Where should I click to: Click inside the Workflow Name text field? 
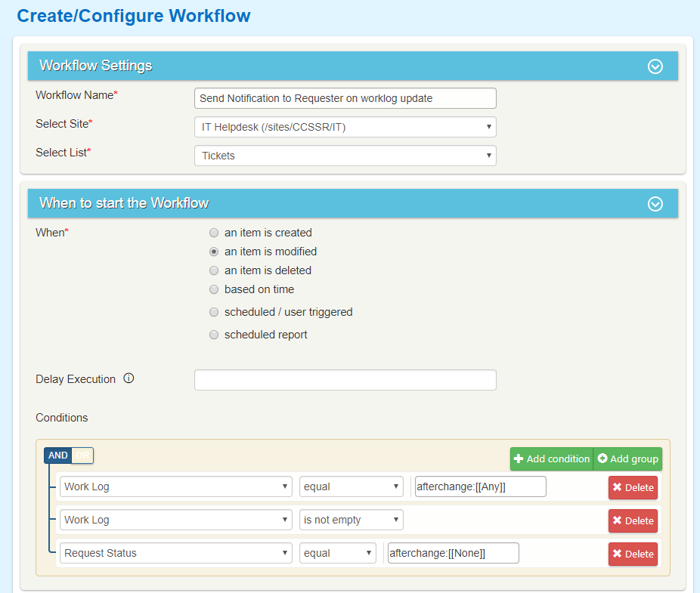click(345, 98)
